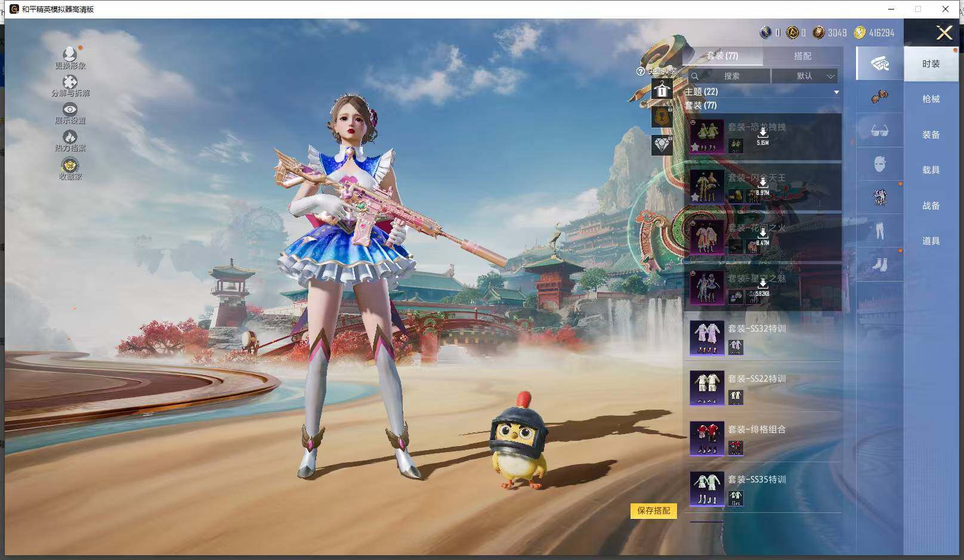Select the hair accessory category icon
Viewport: 964px width, 560px height.
(879, 96)
